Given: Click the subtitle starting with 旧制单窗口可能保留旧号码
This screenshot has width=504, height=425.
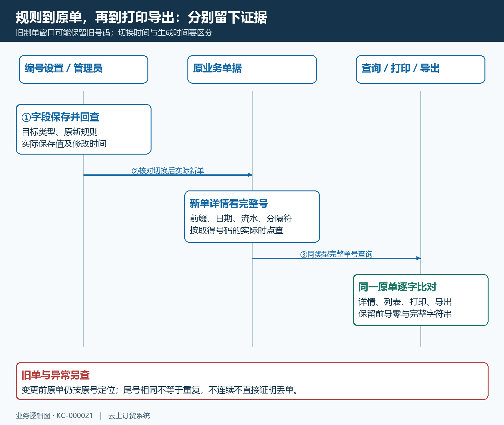Looking at the screenshot, I should [114, 33].
